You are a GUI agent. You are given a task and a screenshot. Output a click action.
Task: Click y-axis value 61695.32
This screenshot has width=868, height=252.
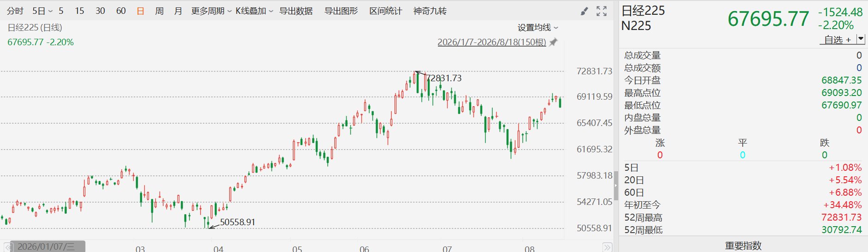(594, 149)
